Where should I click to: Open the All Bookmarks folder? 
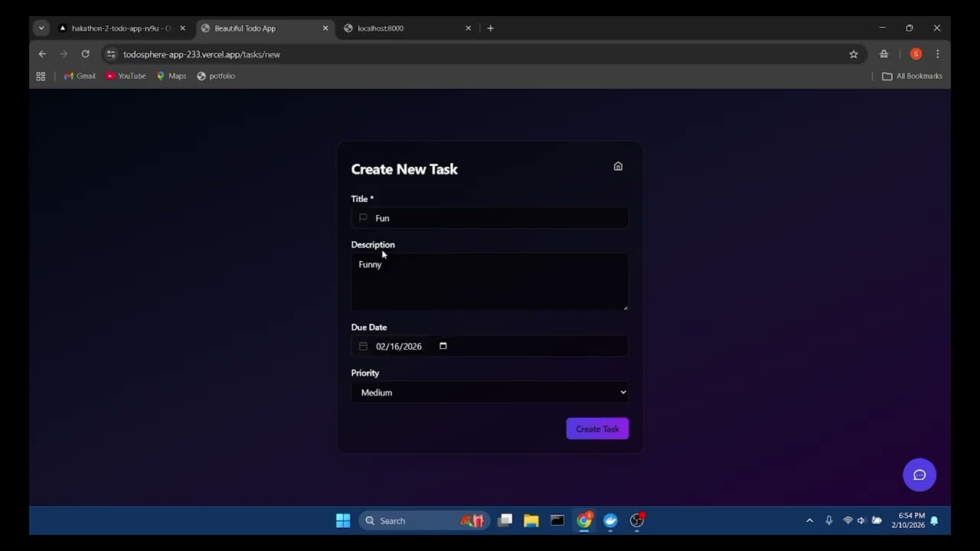tap(912, 76)
